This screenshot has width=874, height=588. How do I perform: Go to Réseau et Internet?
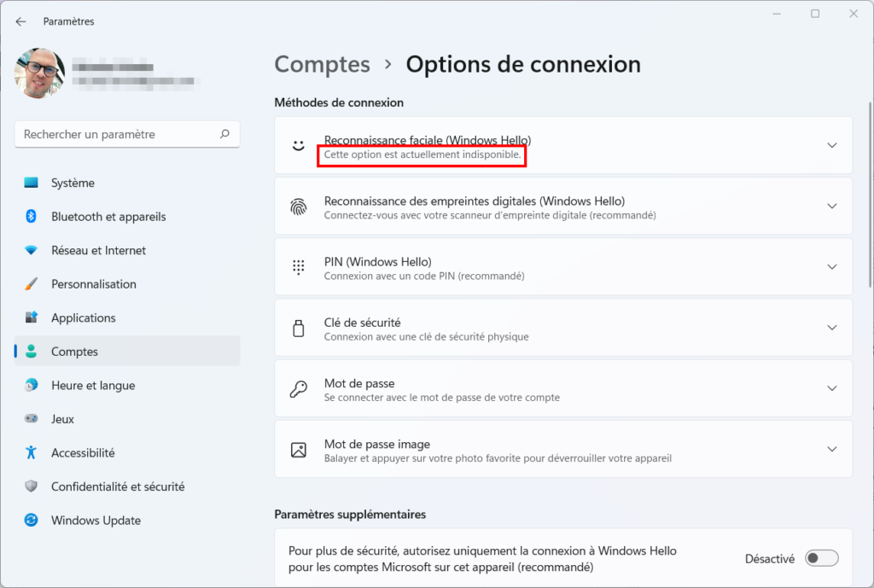pos(127,250)
